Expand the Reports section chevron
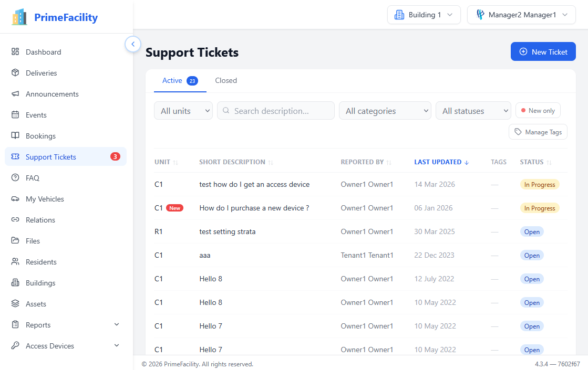The image size is (588, 370). (117, 324)
